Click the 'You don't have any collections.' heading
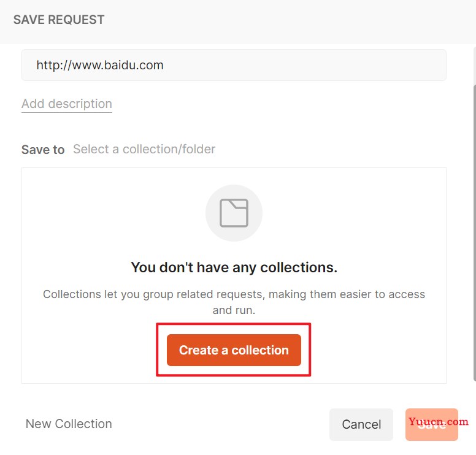Image resolution: width=476 pixels, height=455 pixels. click(234, 267)
